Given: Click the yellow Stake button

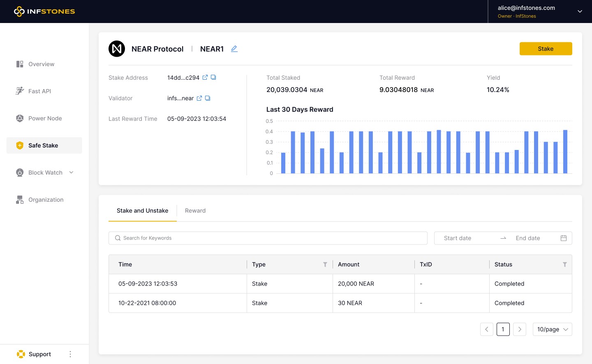Looking at the screenshot, I should coord(546,48).
